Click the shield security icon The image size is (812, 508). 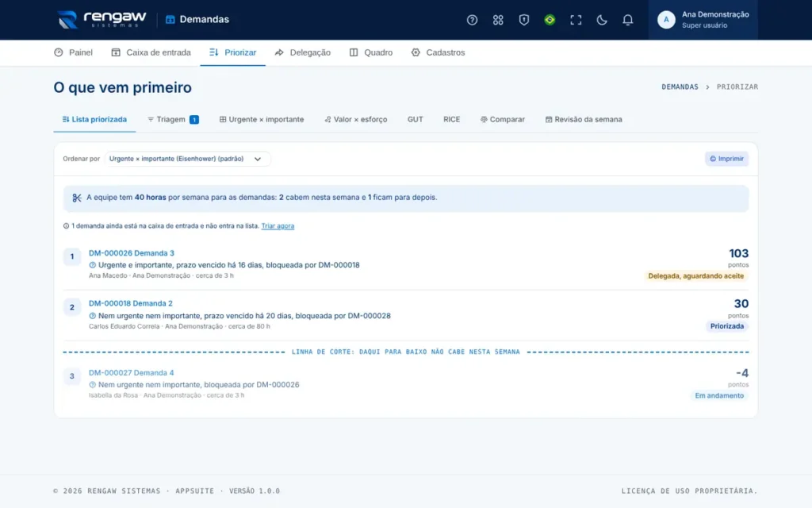coord(523,20)
